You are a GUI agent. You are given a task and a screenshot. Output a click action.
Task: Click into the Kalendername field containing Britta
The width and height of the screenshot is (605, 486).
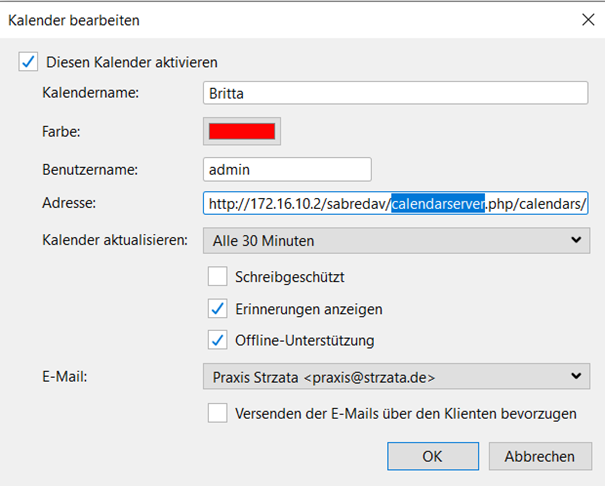pos(395,93)
